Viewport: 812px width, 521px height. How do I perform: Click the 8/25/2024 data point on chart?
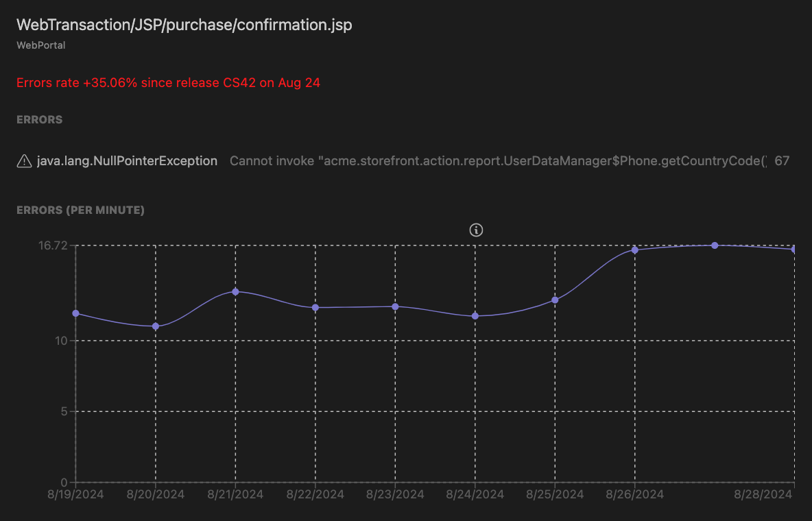coord(555,300)
